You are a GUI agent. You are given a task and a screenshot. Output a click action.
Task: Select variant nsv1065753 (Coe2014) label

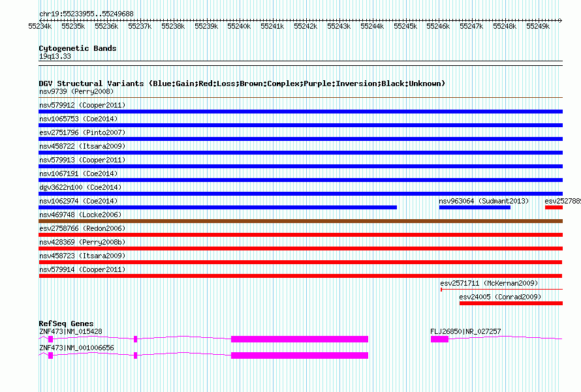[78, 119]
